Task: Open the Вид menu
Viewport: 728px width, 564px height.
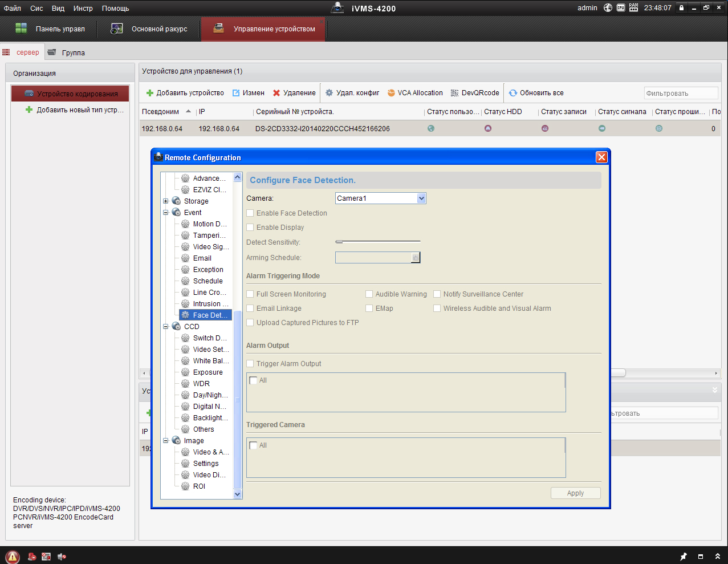Action: pos(58,9)
